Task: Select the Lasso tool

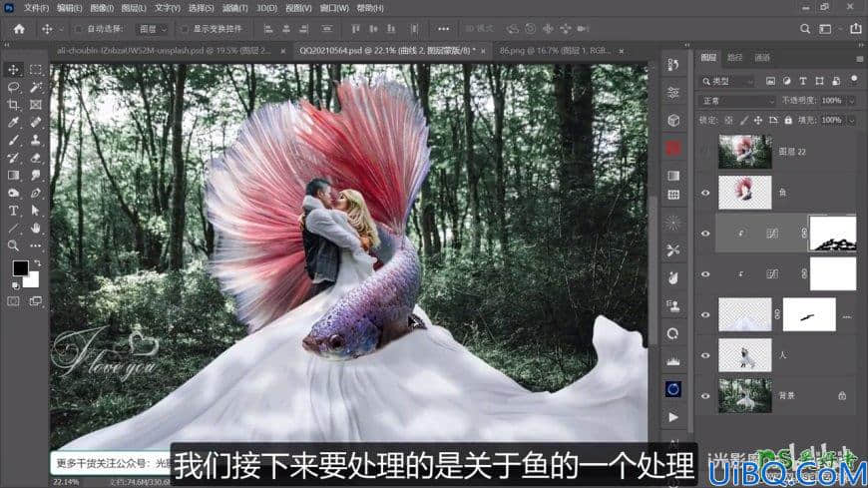Action: click(x=13, y=87)
